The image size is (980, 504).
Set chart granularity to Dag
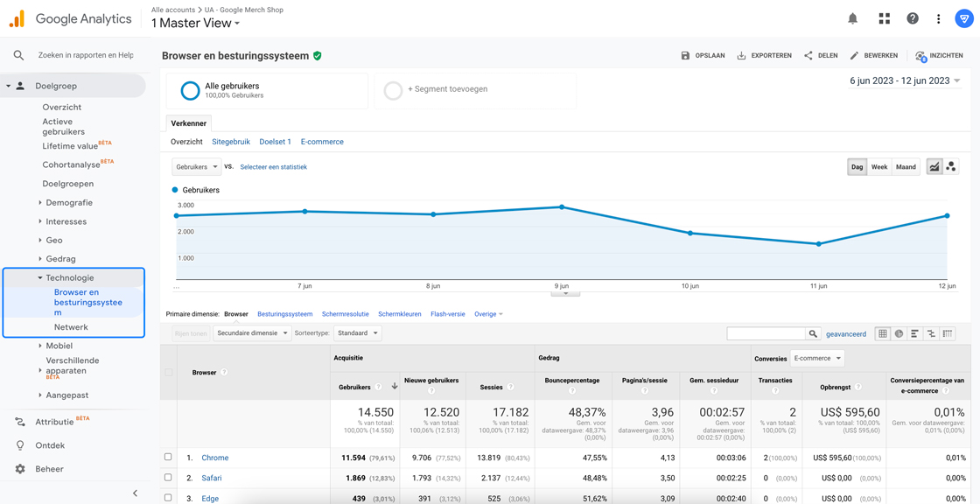[857, 167]
